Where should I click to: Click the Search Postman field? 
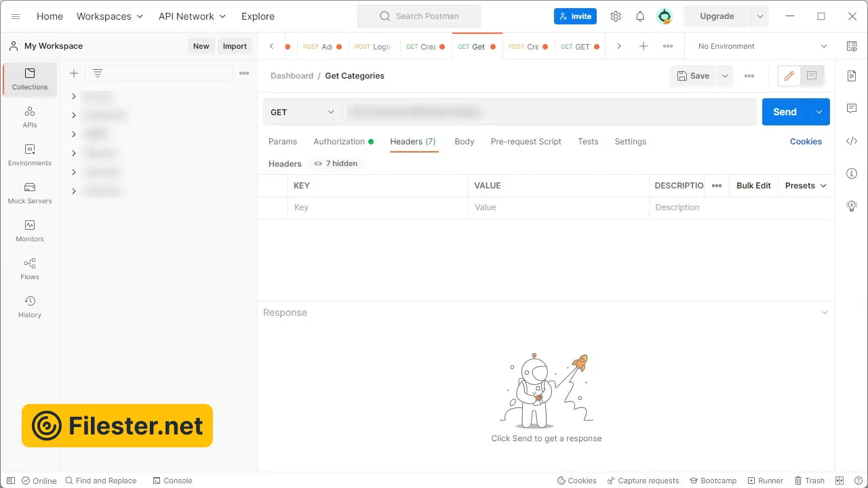point(419,16)
